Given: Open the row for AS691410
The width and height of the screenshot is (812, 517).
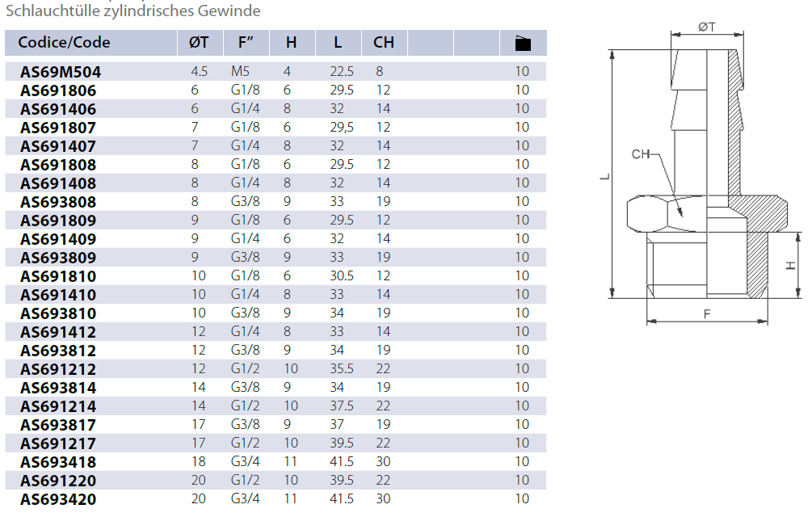Looking at the screenshot, I should coord(58,295).
